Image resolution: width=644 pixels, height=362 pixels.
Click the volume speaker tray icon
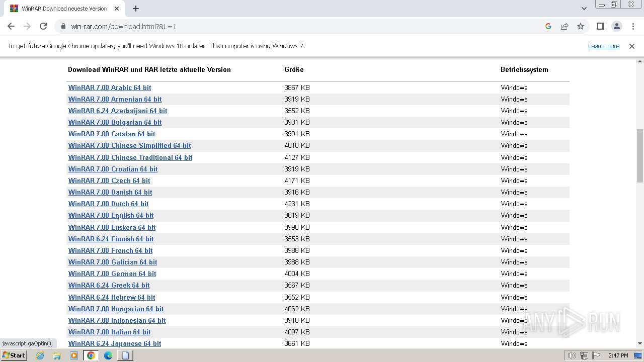point(572,355)
